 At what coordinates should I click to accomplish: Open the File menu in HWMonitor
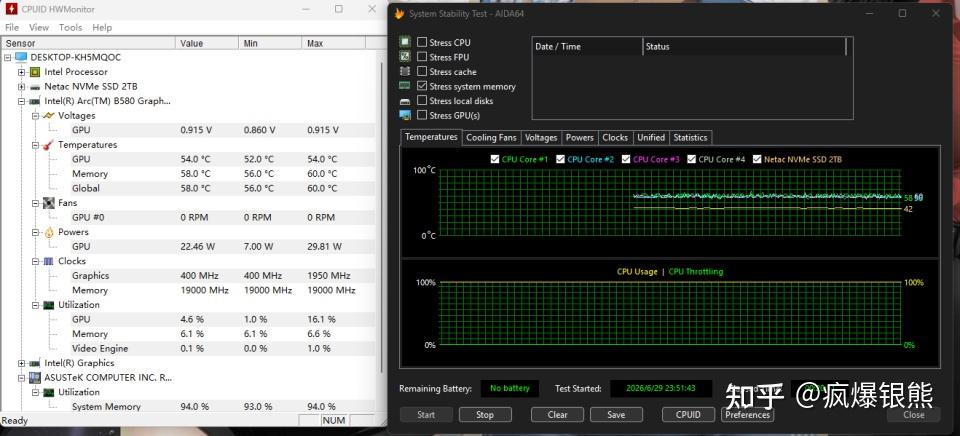pyautogui.click(x=12, y=28)
